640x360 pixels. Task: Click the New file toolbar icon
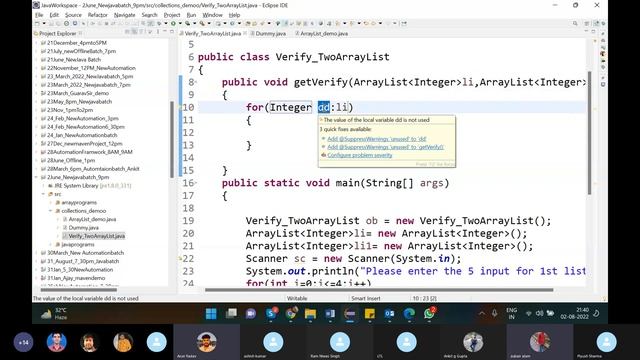pyautogui.click(x=38, y=23)
